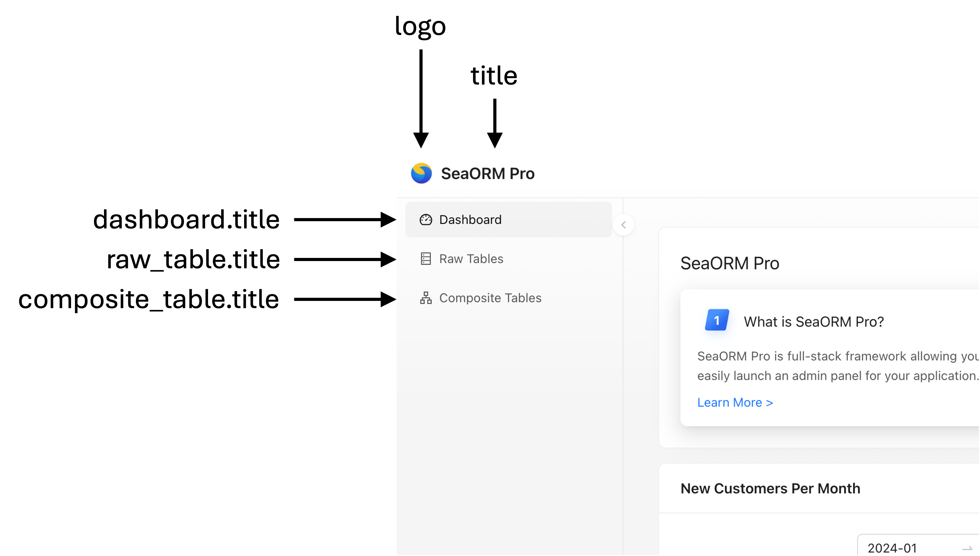Click the SeaORM Pro card heading
Screen dimensions: 980x556
pyautogui.click(x=730, y=263)
